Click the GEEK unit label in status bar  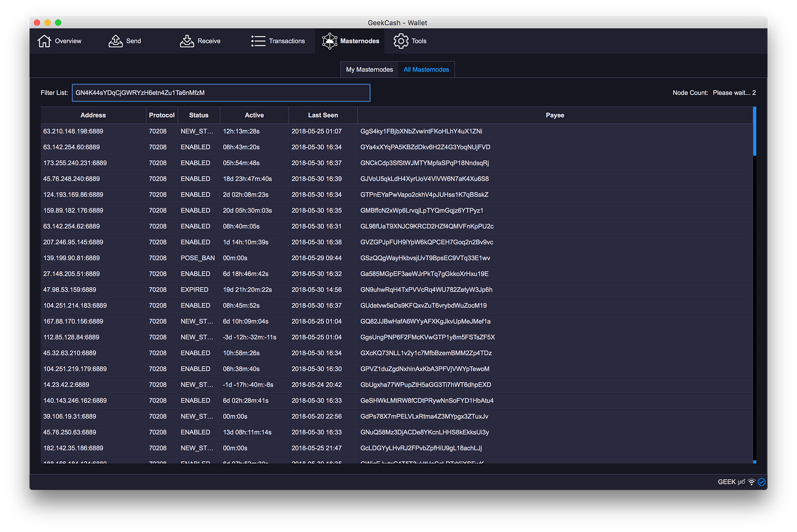[x=727, y=482]
